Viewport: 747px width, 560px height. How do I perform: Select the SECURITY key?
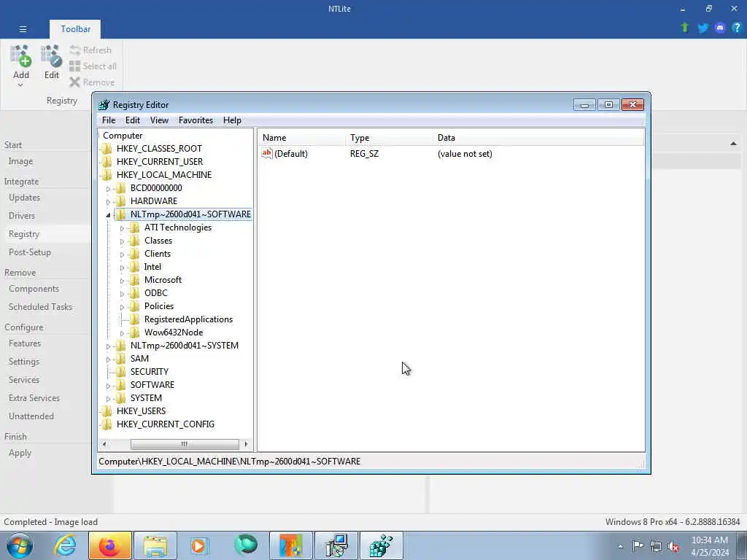point(150,371)
